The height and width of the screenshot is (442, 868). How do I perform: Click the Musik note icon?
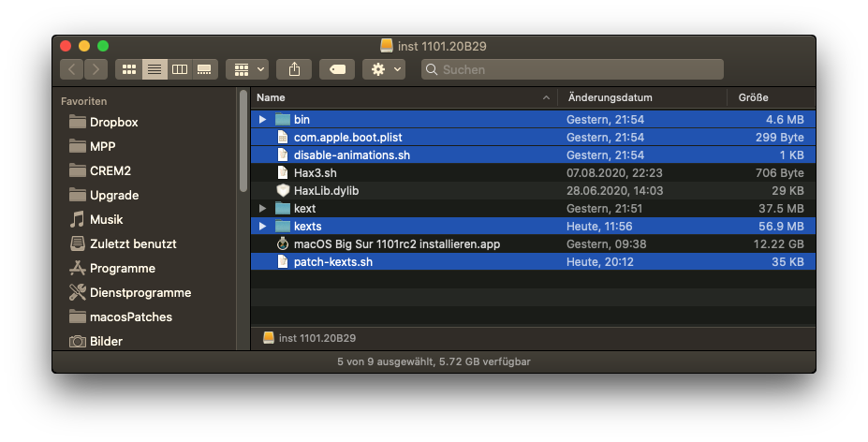pos(78,219)
